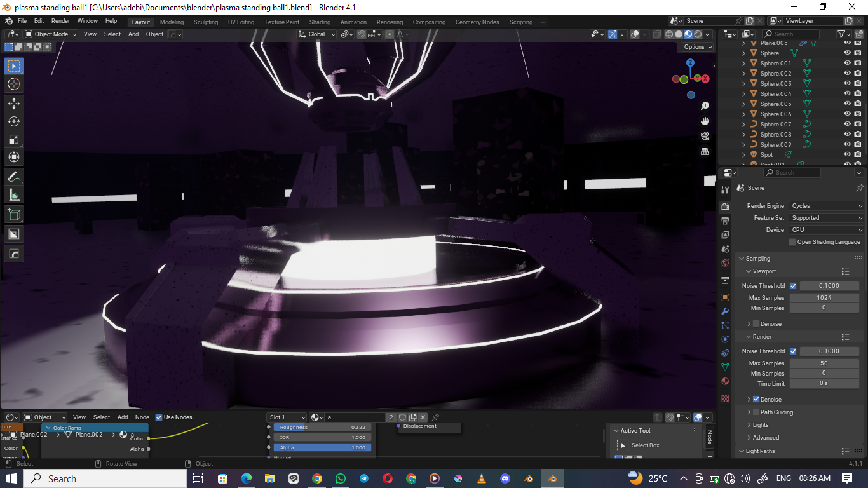Toggle Viewport Noise Threshold checkbox
The height and width of the screenshot is (488, 868).
[793, 286]
